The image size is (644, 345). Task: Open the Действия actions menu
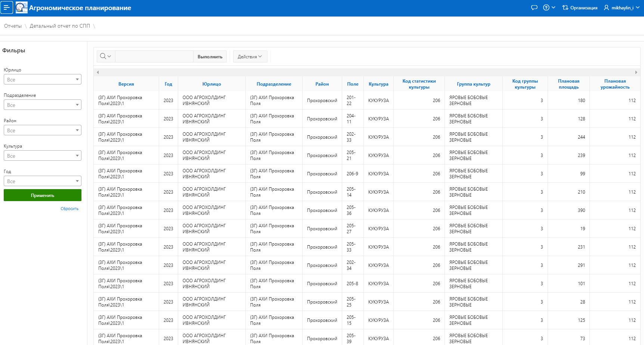(250, 56)
